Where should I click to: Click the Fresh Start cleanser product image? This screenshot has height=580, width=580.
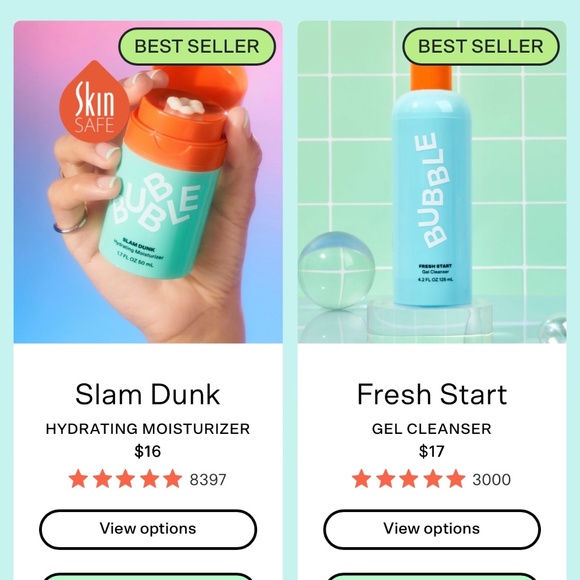pyautogui.click(x=432, y=182)
